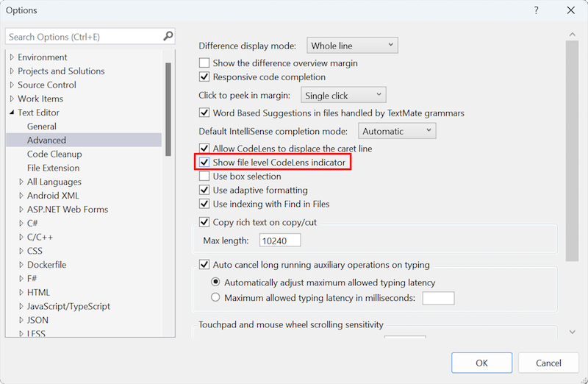This screenshot has height=384, width=588.
Task: Open Difference display mode dropdown
Action: click(352, 46)
